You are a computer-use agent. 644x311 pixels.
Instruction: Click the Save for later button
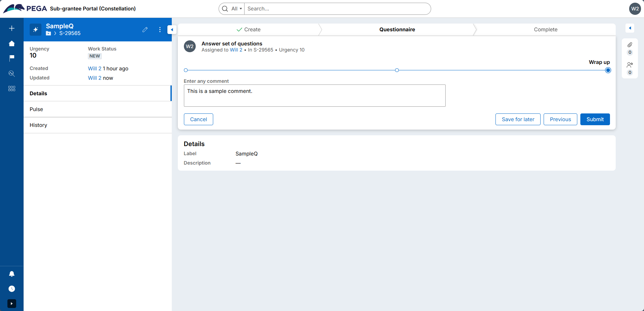pos(518,119)
